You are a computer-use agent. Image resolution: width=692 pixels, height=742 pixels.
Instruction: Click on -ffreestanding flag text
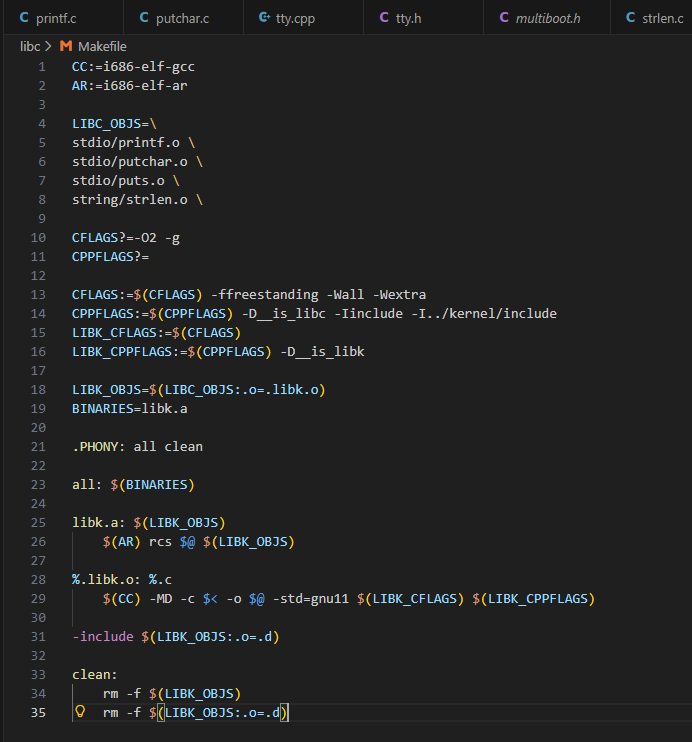(x=265, y=294)
